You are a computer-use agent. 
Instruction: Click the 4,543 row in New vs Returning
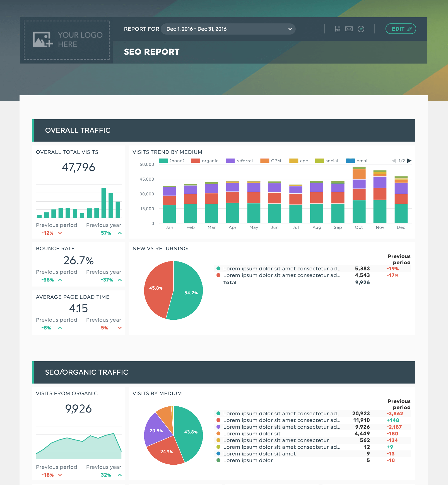point(313,275)
